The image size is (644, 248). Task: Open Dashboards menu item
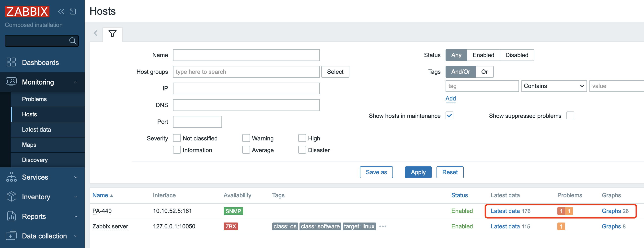click(42, 62)
